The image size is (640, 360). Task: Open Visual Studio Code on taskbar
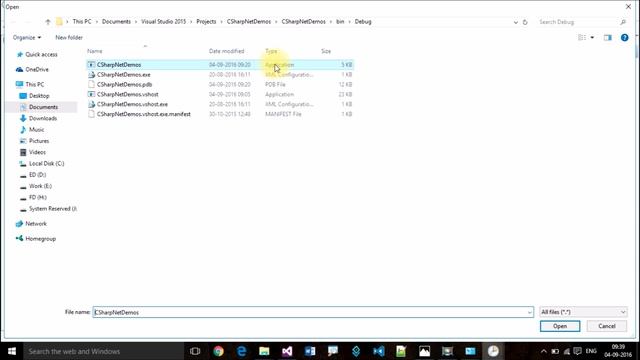tap(379, 351)
